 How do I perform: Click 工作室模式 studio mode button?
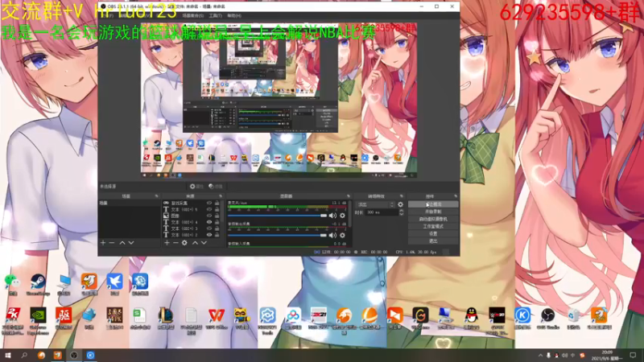433,227
